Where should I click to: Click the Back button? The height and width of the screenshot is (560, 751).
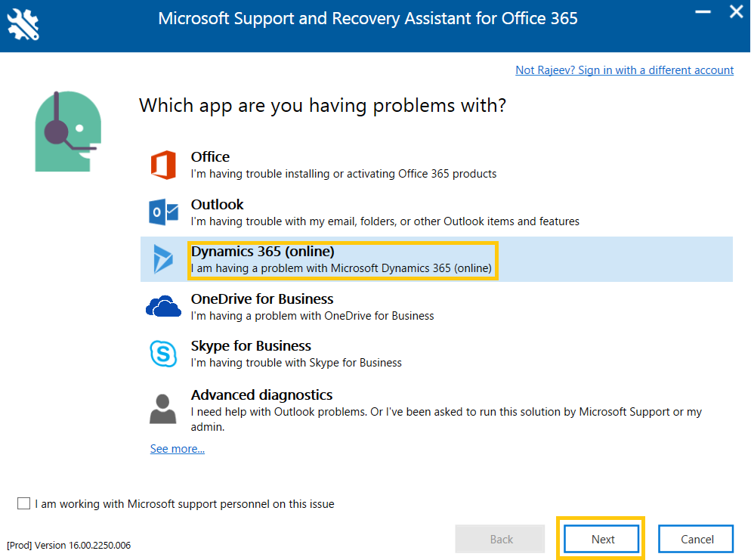(499, 539)
